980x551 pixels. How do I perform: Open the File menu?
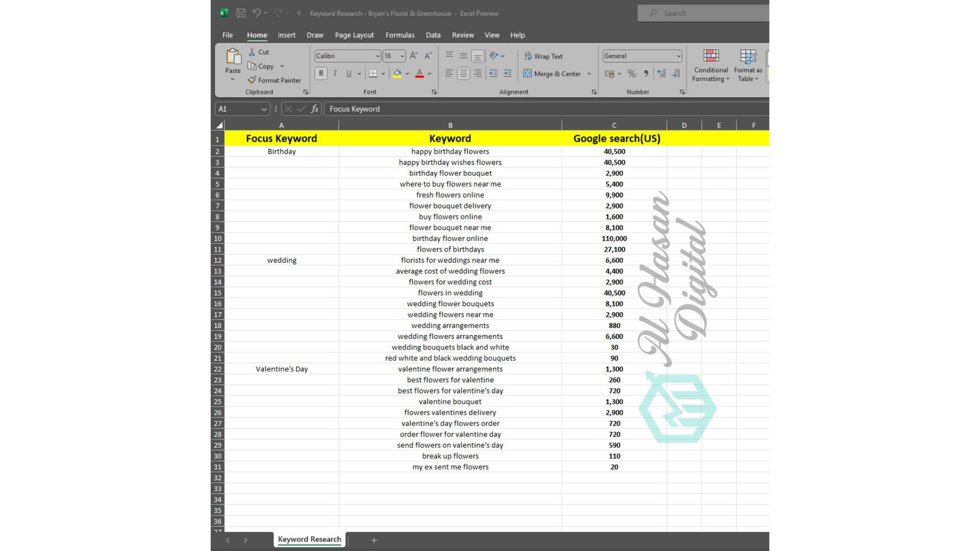click(228, 35)
